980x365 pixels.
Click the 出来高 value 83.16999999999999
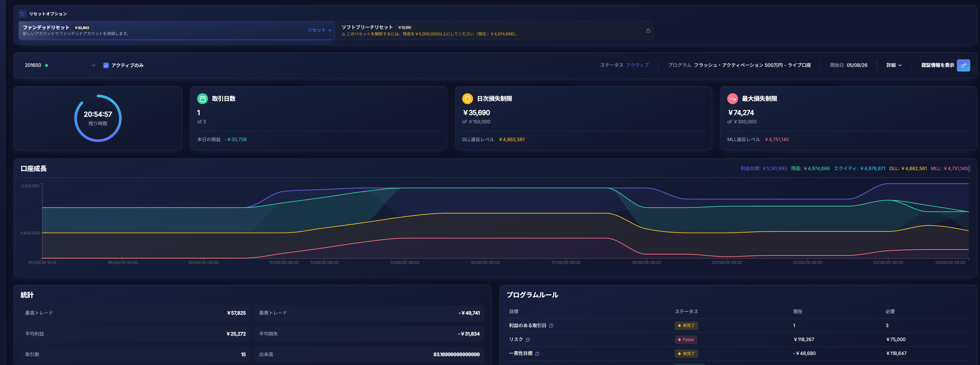coord(456,354)
